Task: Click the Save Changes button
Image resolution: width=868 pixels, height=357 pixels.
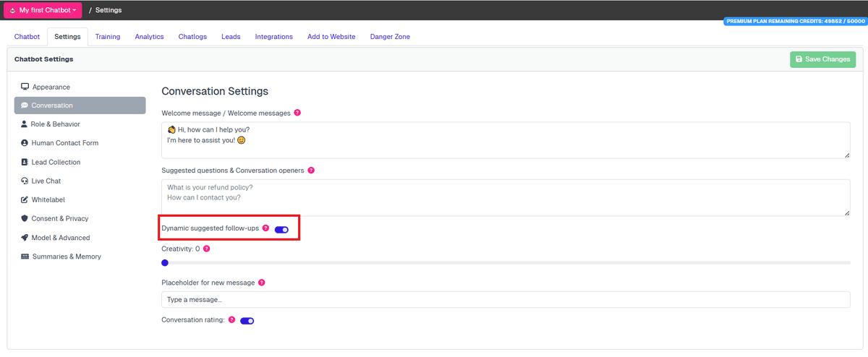Action: tap(822, 59)
